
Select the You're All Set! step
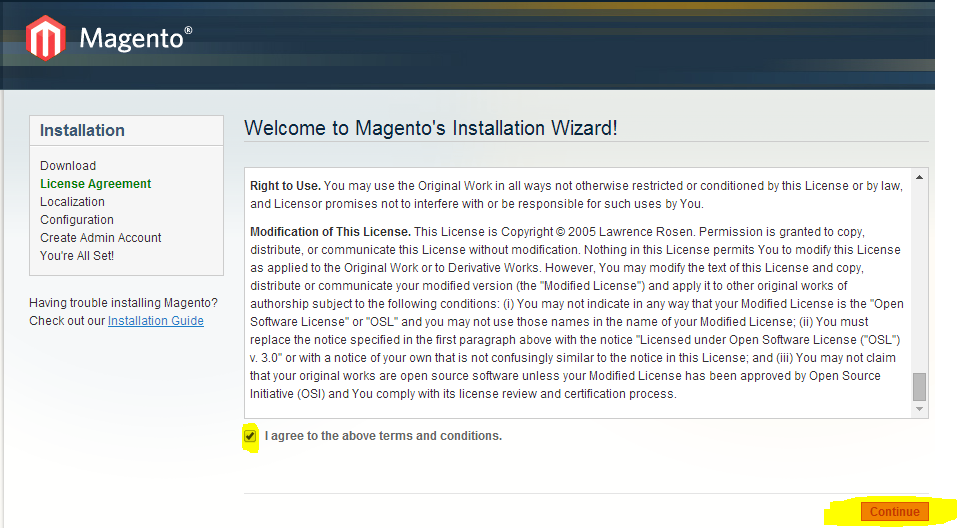click(x=77, y=256)
